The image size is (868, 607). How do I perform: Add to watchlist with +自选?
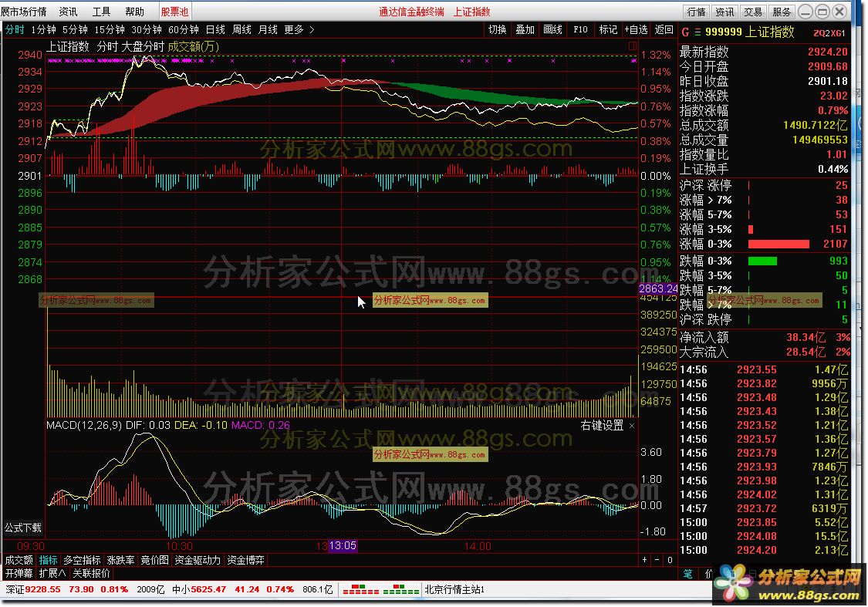coord(636,30)
